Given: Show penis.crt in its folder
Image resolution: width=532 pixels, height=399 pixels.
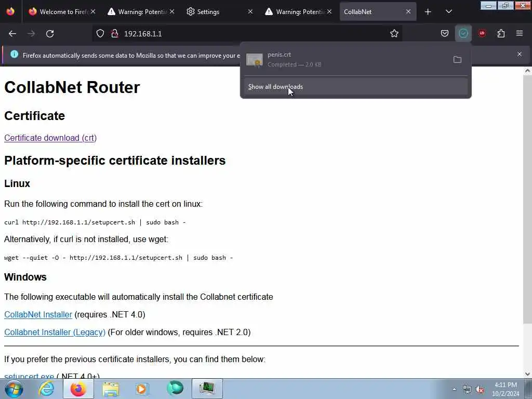Looking at the screenshot, I should click(457, 60).
